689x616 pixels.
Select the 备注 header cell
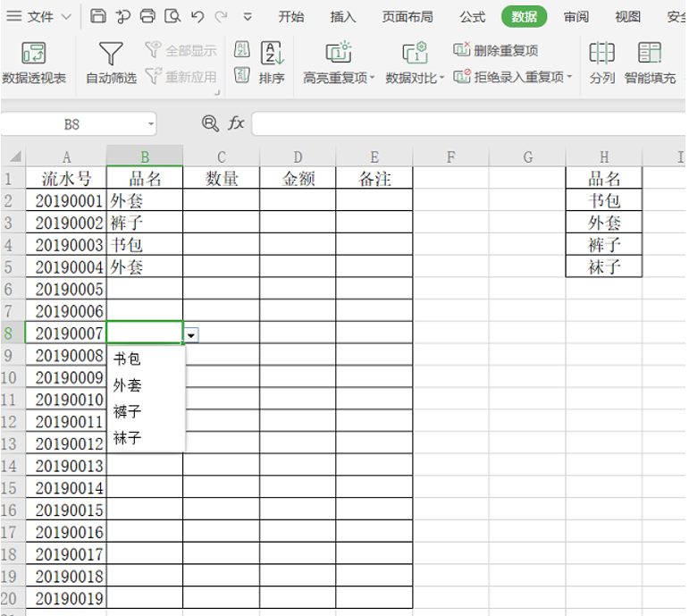click(x=374, y=179)
